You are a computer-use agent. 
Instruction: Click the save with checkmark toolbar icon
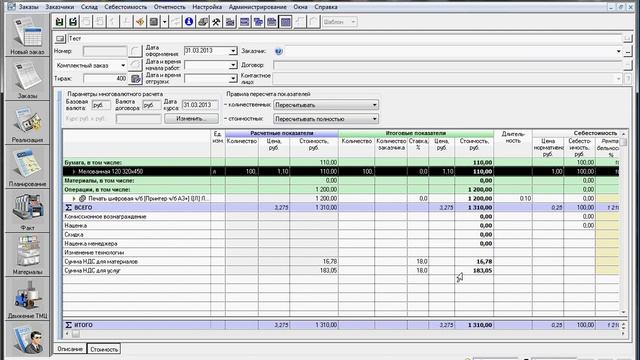pos(73,22)
